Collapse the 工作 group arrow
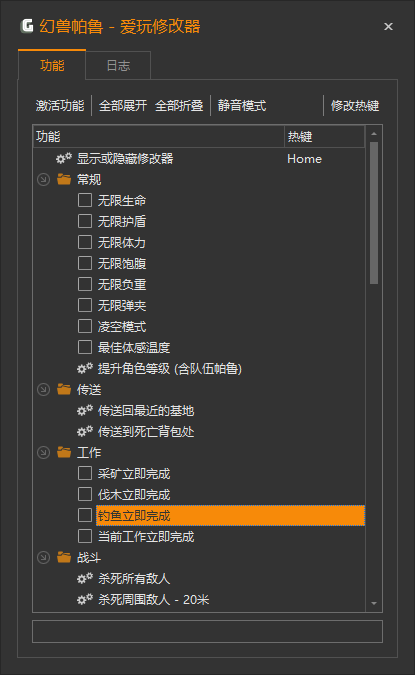 pyautogui.click(x=43, y=452)
